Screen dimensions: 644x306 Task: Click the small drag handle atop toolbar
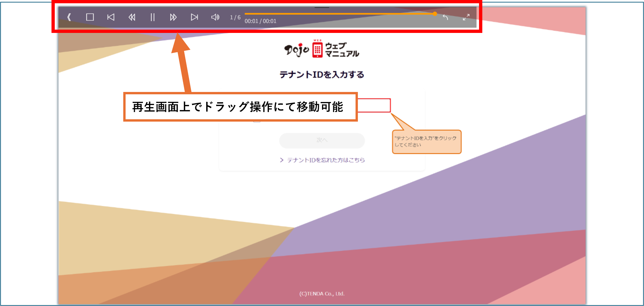(x=322, y=7)
